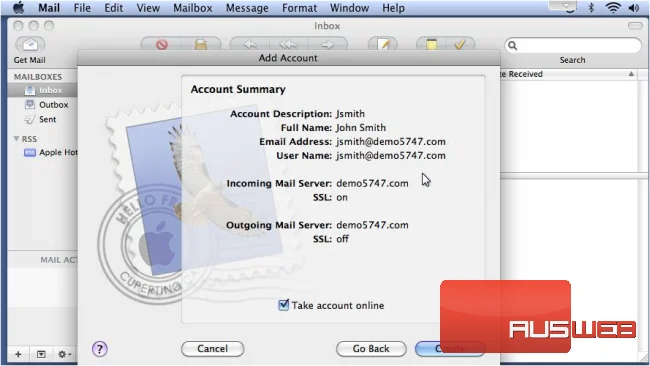This screenshot has height=366, width=650.
Task: Click the Incoming Mail Server value demo5747.com
Action: click(372, 183)
